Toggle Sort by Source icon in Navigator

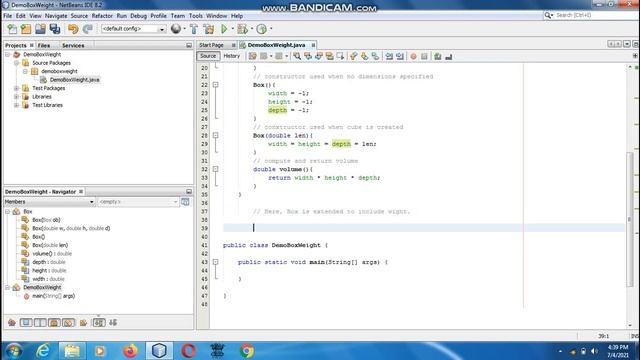[113, 322]
